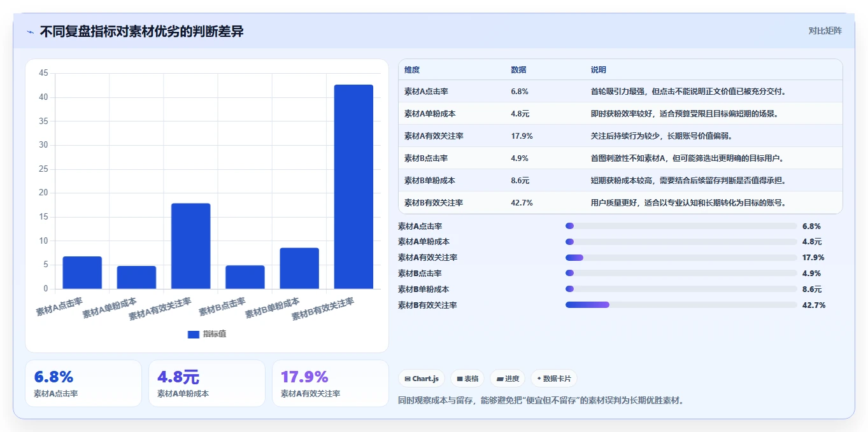Click description starting 首图刺激性不如素材A
The image size is (868, 432).
pos(687,158)
